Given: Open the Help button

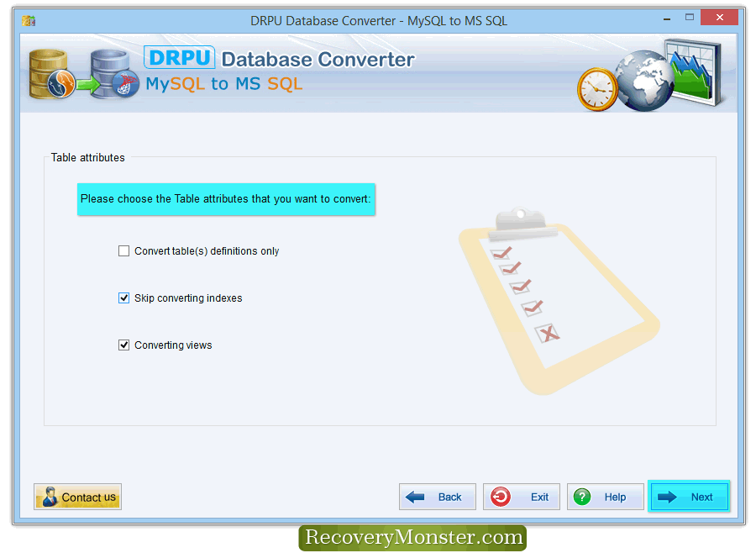Looking at the screenshot, I should [x=605, y=497].
